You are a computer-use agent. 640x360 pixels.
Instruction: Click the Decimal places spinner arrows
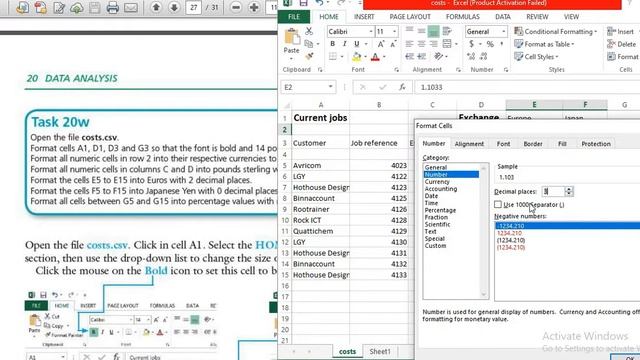coord(569,191)
